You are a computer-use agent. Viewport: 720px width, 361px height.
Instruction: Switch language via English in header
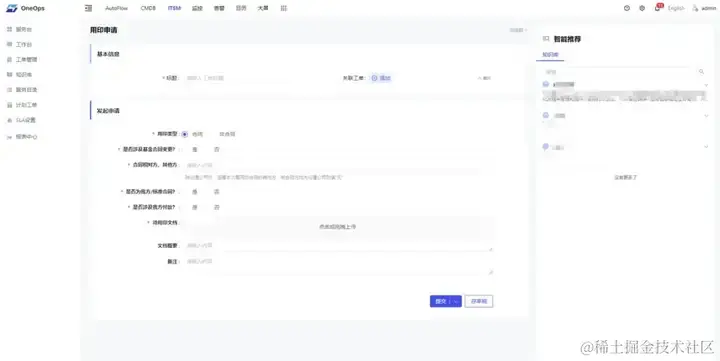click(676, 8)
